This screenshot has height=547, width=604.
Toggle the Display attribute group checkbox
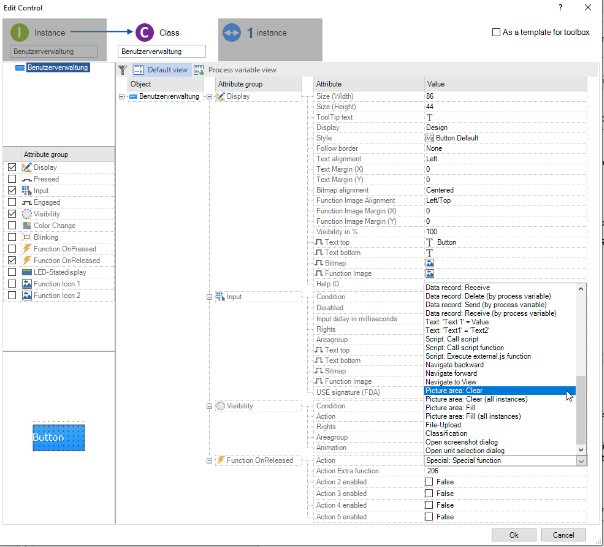click(12, 168)
